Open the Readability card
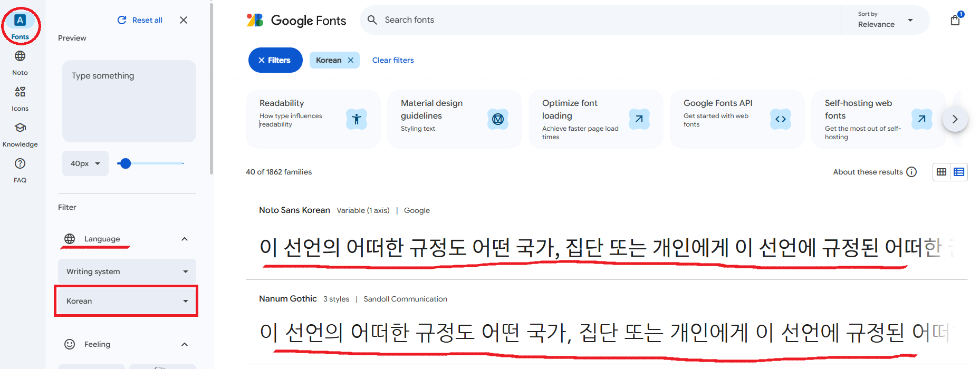 (x=313, y=119)
